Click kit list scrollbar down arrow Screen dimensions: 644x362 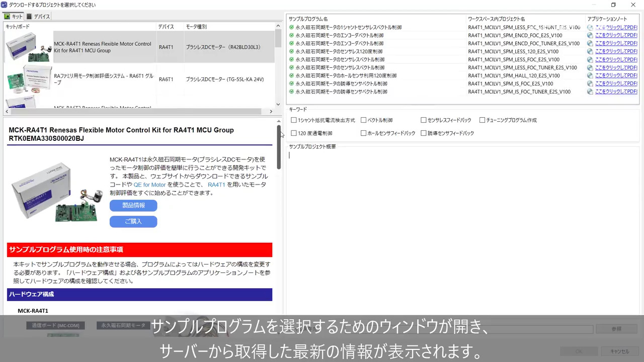(x=278, y=104)
